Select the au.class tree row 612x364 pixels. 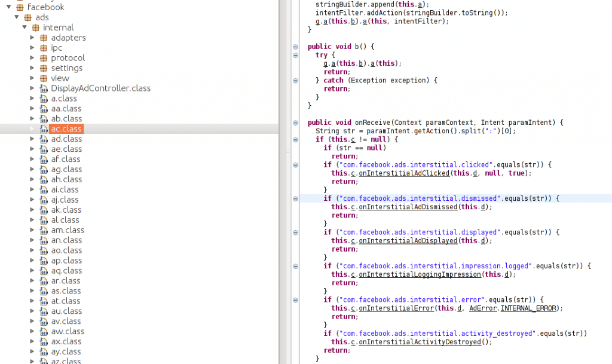point(139,311)
